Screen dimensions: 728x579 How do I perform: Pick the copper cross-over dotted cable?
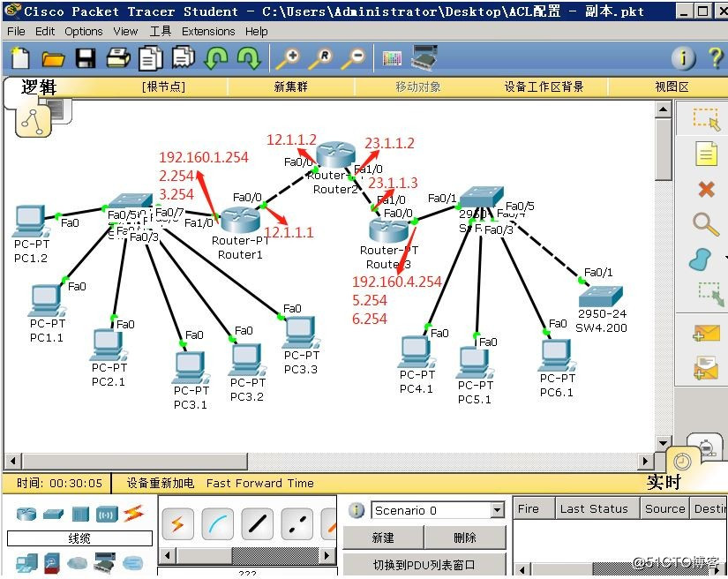pyautogui.click(x=296, y=524)
